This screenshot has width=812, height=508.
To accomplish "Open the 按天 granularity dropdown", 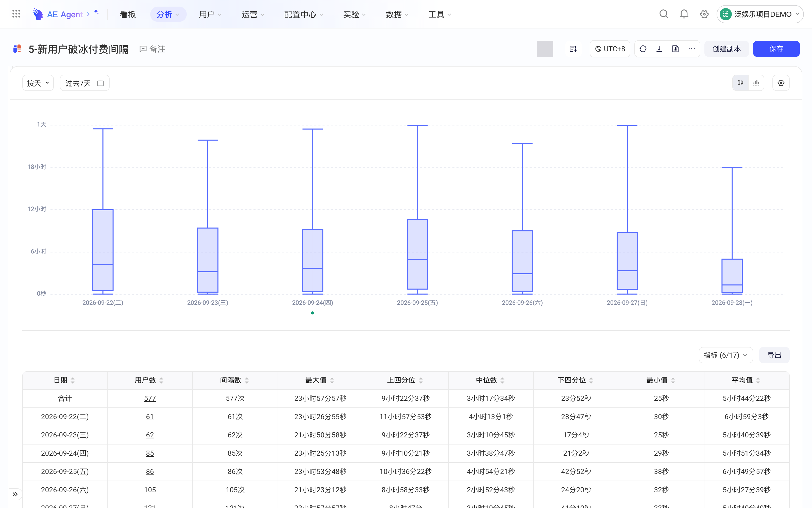I will click(38, 83).
